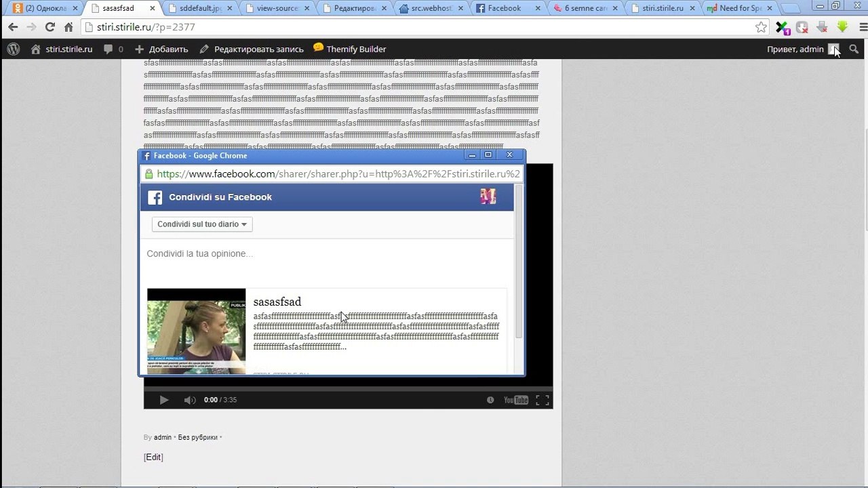Click the admin author link
868x488 pixels.
pyautogui.click(x=163, y=437)
